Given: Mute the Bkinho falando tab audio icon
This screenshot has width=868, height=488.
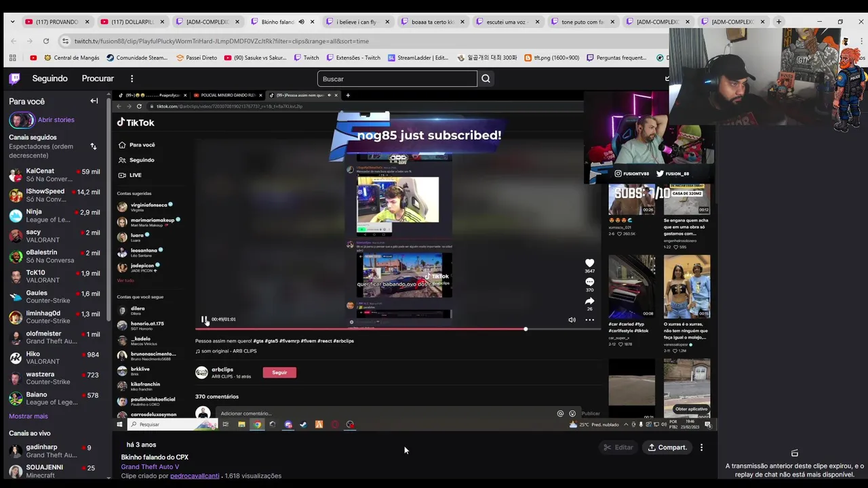Looking at the screenshot, I should (x=301, y=22).
